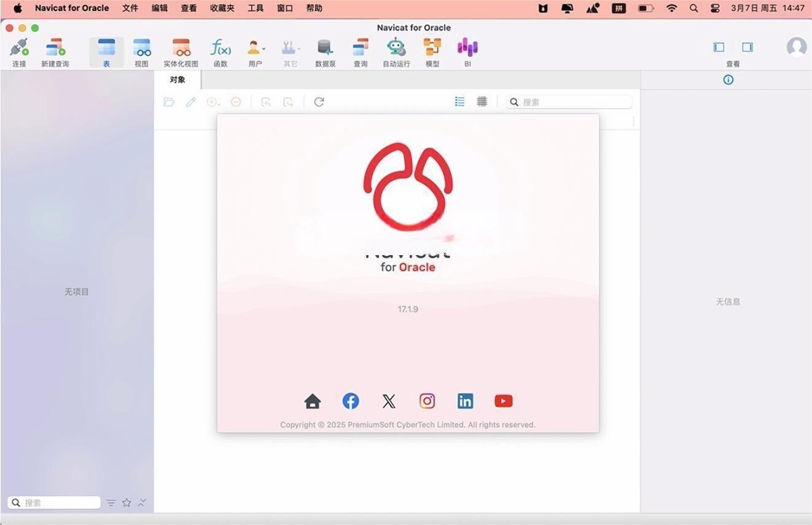812x525 pixels.
Task: Open the Instagram link icon
Action: 427,401
